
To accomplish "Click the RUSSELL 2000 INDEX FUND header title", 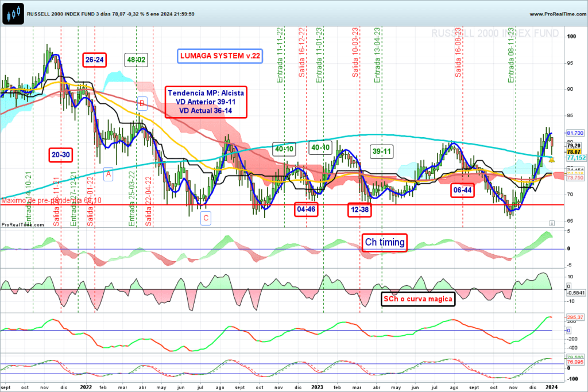I will pyautogui.click(x=111, y=14).
